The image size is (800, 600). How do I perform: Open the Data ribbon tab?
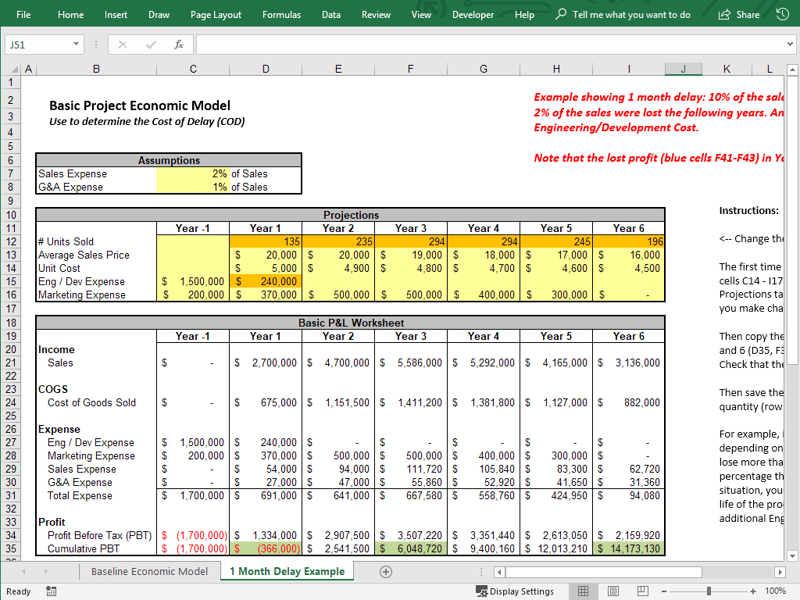(331, 15)
